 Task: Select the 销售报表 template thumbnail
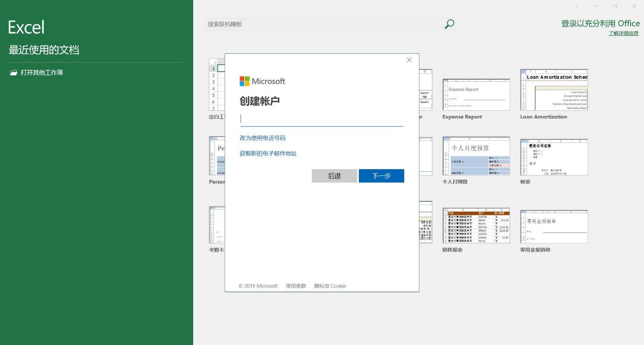tap(476, 225)
